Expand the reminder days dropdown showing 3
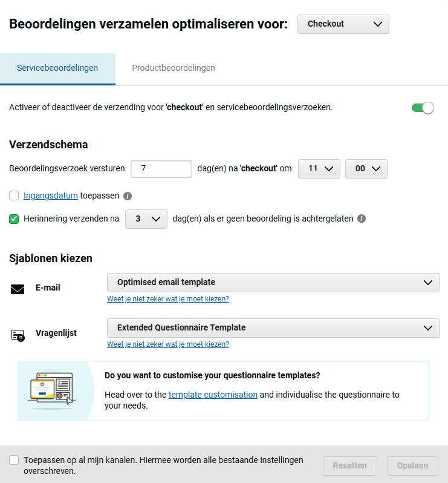 146,219
